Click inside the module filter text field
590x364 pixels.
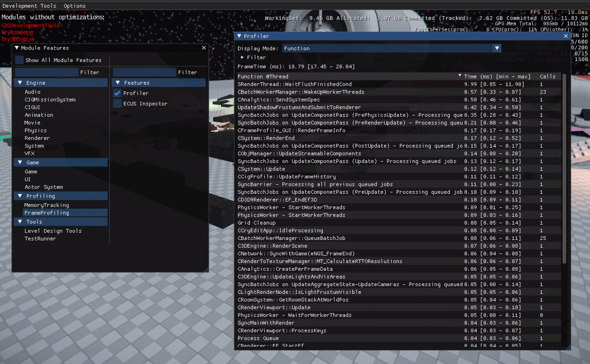(x=46, y=72)
